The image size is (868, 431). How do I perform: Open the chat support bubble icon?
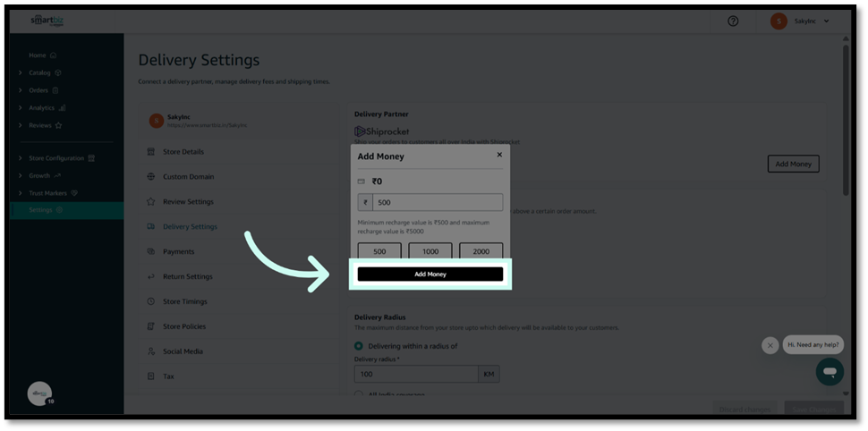click(x=829, y=371)
